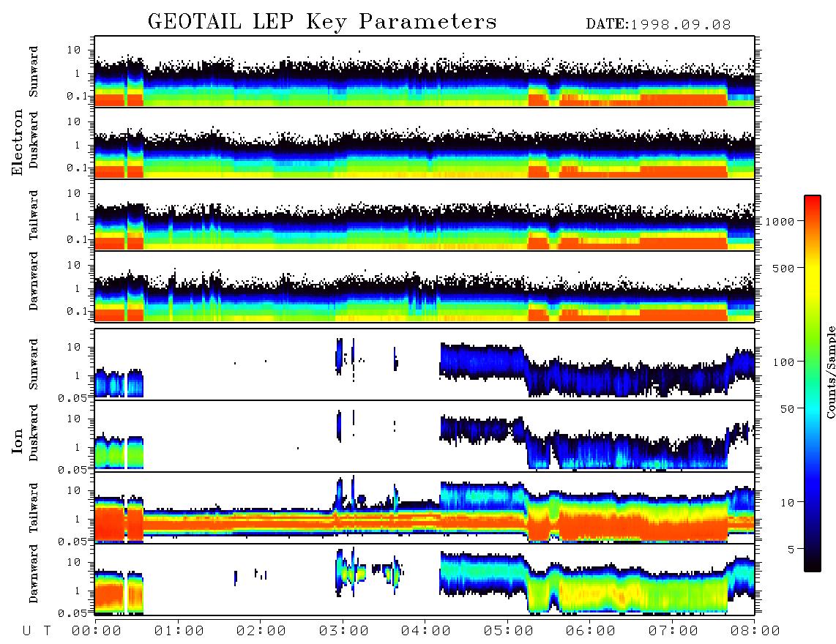Click the 'DATE:1998.09.08' label
This screenshot has height=644, width=836.
658,25
